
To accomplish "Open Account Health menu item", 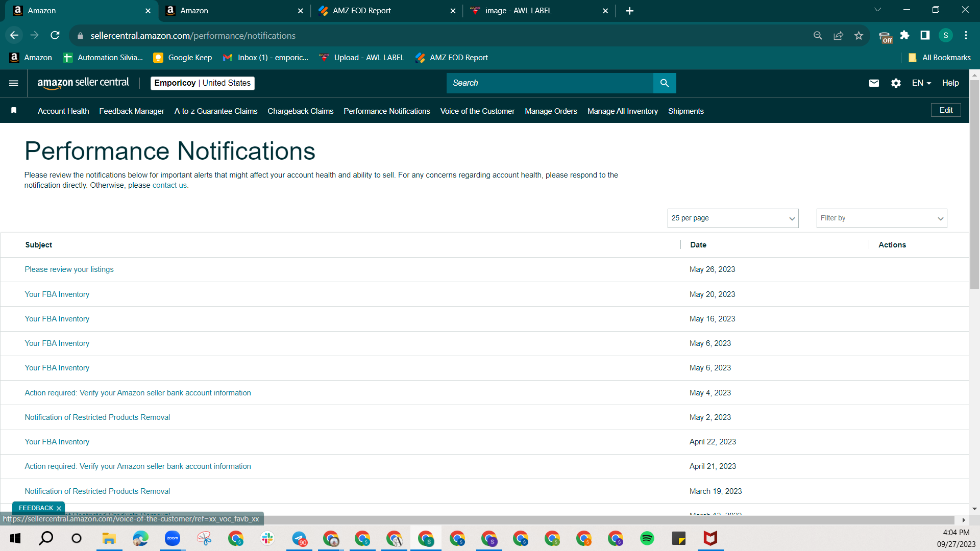I will tap(63, 111).
